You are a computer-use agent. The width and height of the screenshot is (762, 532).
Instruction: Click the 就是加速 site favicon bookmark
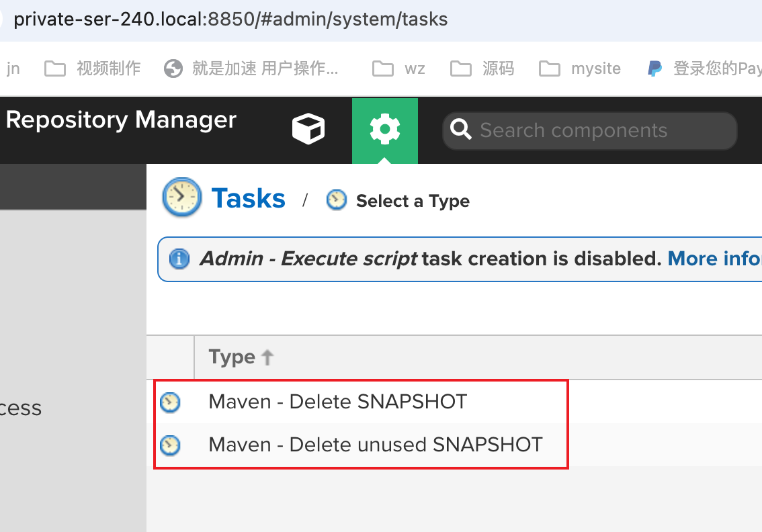click(x=173, y=68)
